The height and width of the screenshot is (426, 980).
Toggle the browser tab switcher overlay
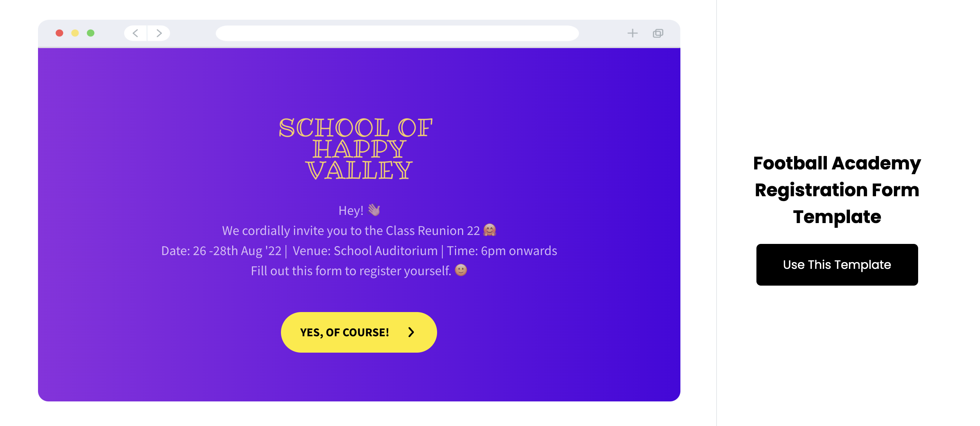(657, 33)
